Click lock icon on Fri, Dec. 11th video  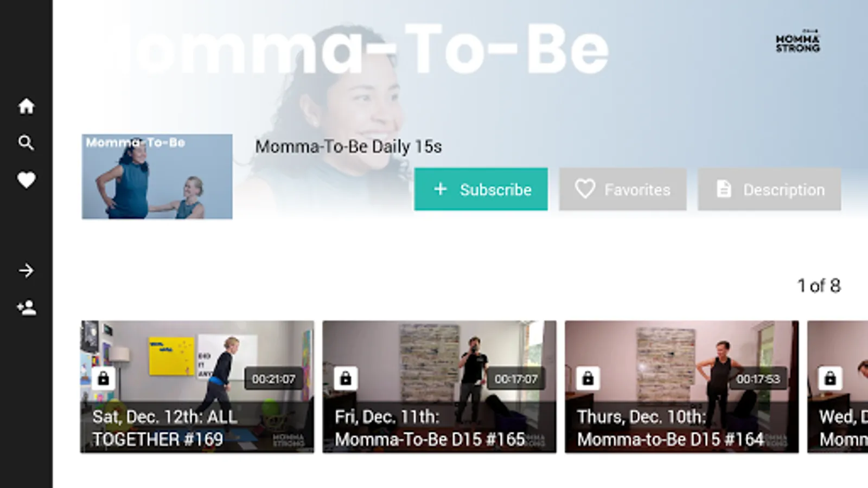346,378
